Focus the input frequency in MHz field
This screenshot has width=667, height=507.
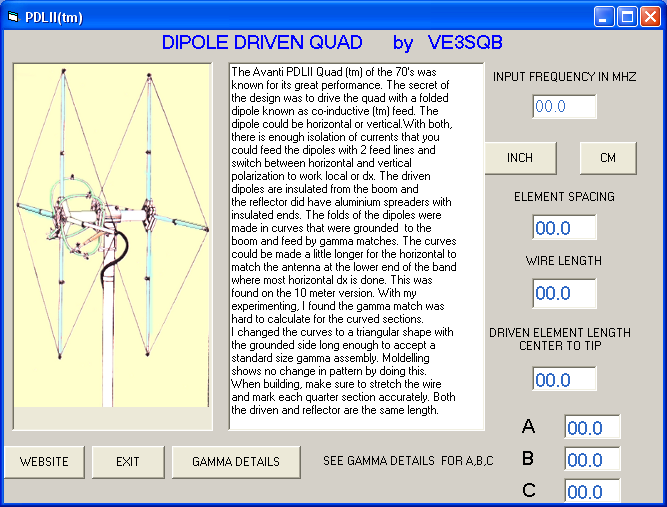coord(564,106)
